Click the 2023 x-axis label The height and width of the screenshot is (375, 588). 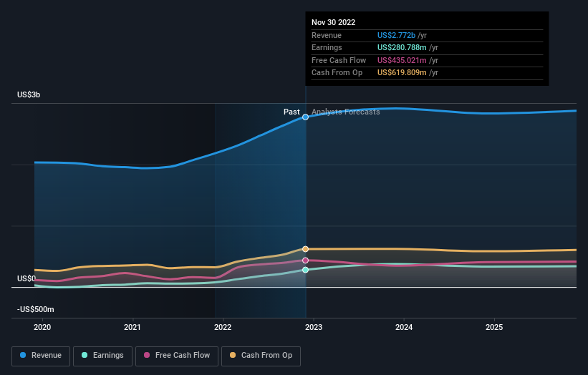[x=314, y=328]
